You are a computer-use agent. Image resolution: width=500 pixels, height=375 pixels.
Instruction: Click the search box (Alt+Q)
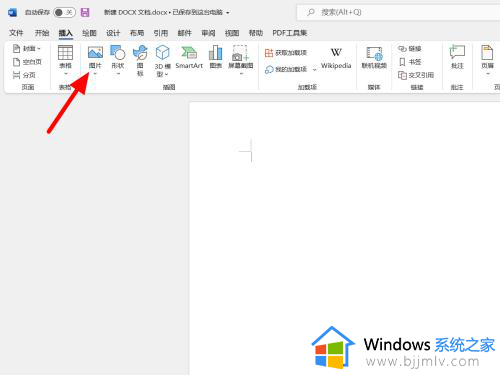click(398, 13)
